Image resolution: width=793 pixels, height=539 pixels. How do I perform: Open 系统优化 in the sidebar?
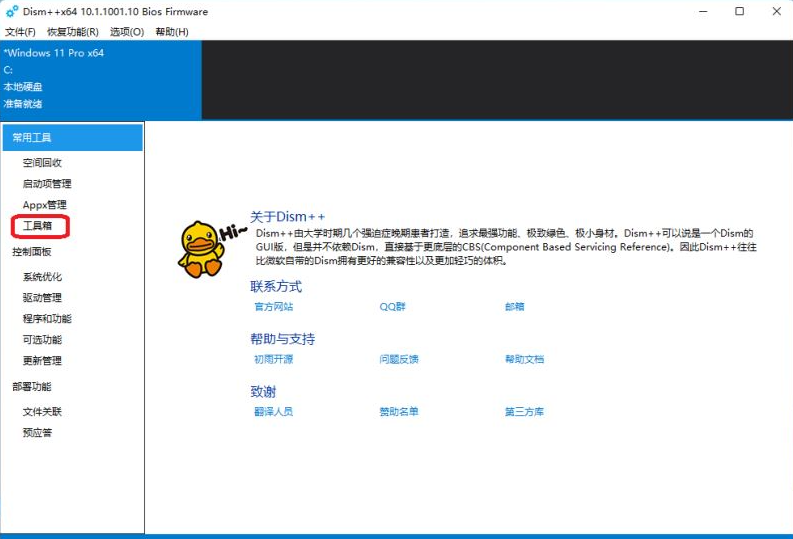coord(42,277)
